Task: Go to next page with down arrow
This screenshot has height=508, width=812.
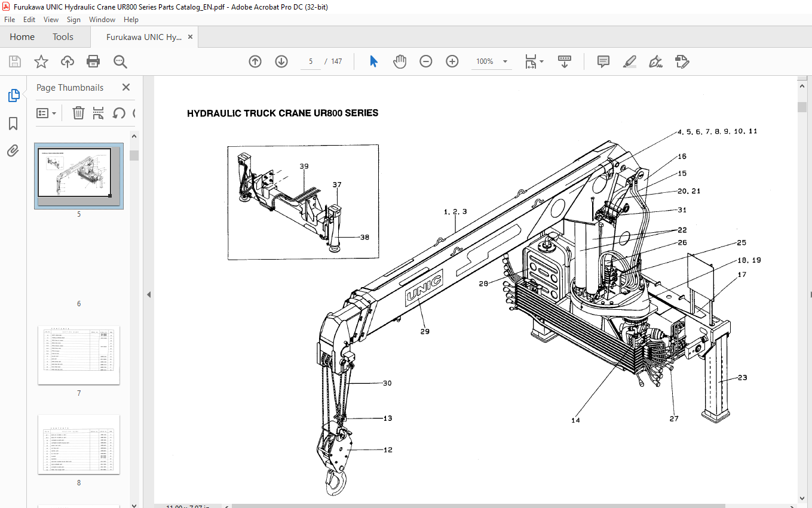Action: 281,61
